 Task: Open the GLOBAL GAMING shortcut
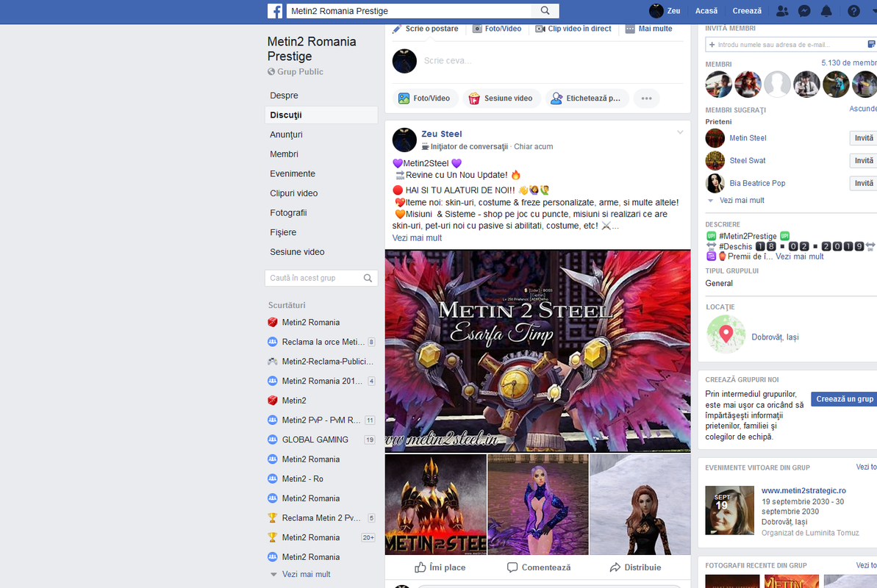[x=315, y=440]
